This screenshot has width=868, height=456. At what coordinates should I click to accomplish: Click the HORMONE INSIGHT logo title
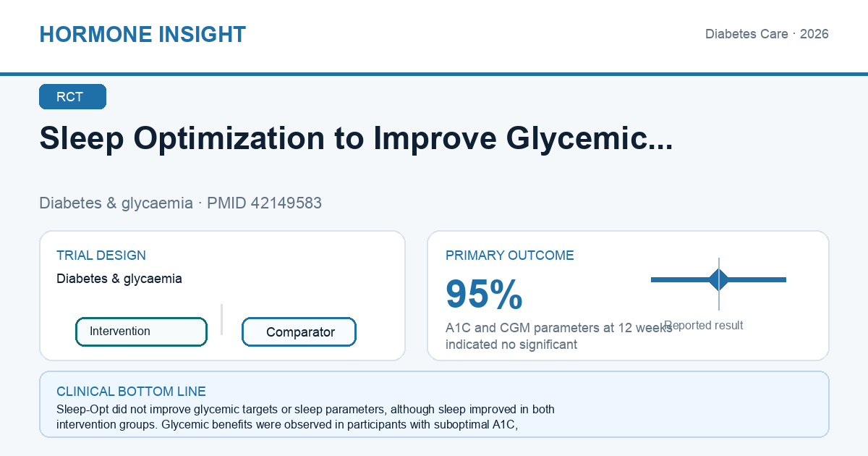142,34
